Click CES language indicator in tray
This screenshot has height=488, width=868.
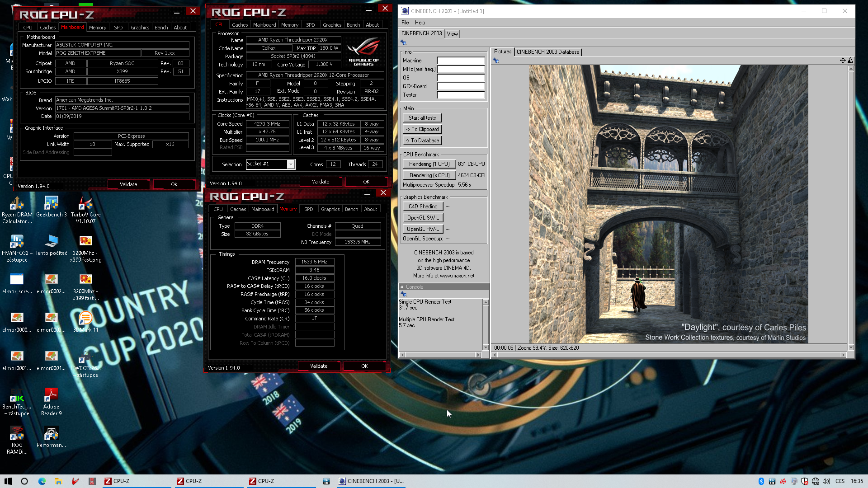point(840,481)
